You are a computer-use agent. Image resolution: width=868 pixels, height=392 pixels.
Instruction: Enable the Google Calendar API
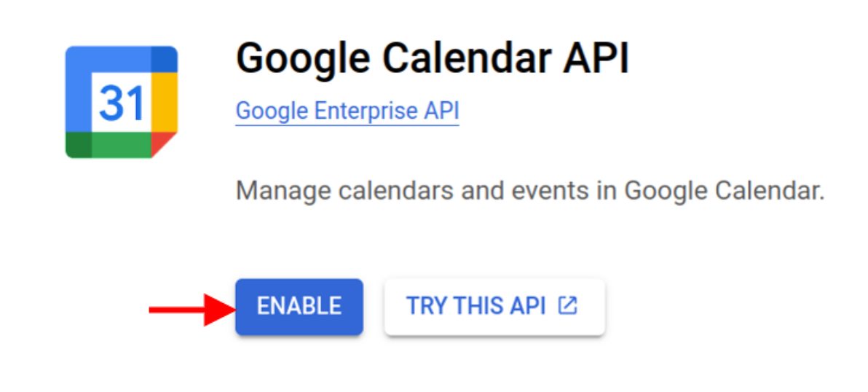299,307
